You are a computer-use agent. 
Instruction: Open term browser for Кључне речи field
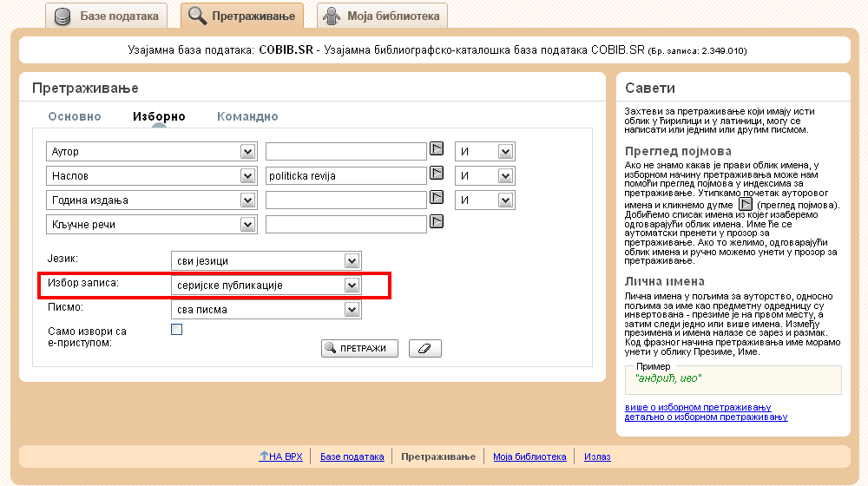pyautogui.click(x=437, y=221)
